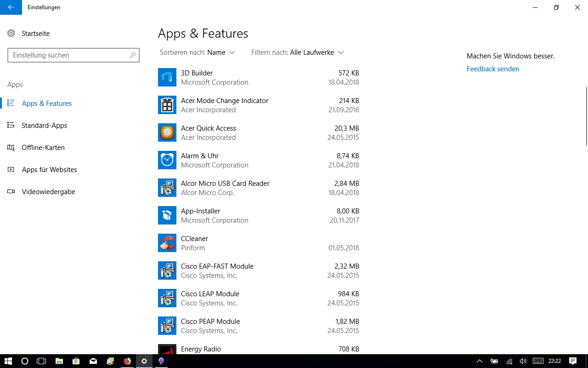Select the Cisco LEAP Module name
The width and height of the screenshot is (588, 368).
[x=210, y=294]
